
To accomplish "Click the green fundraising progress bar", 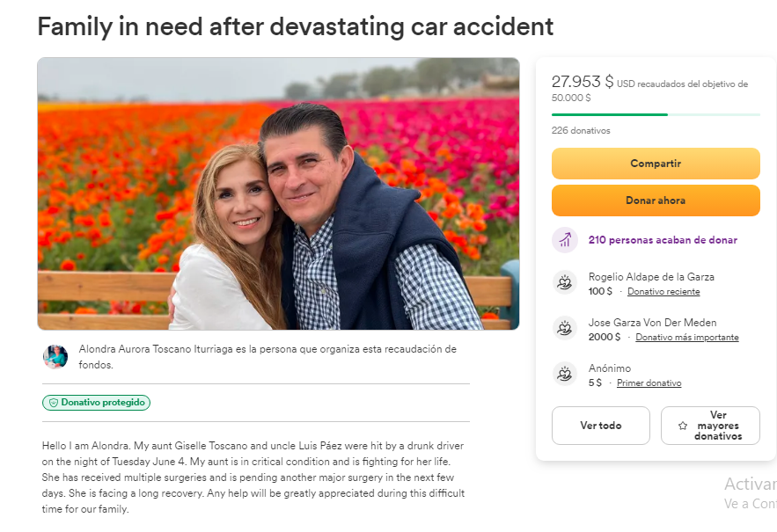I will click(610, 114).
